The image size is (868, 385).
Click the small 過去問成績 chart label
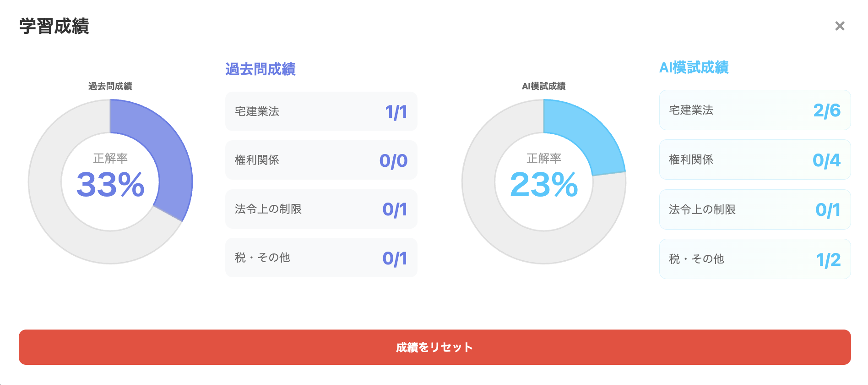coord(110,86)
